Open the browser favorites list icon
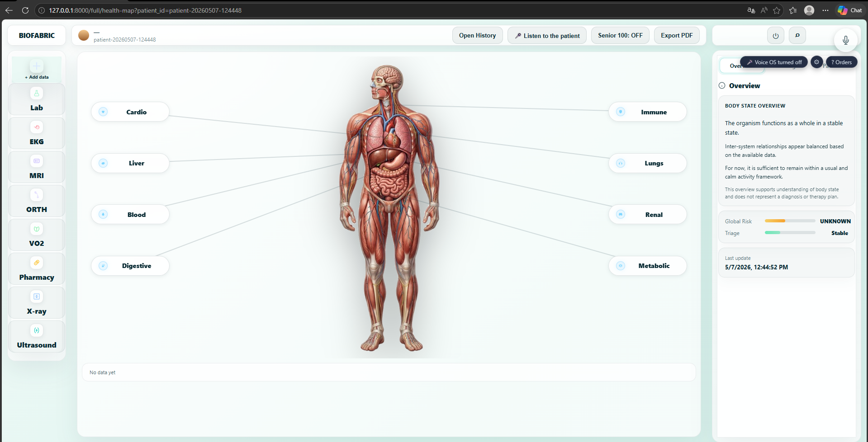 [793, 10]
